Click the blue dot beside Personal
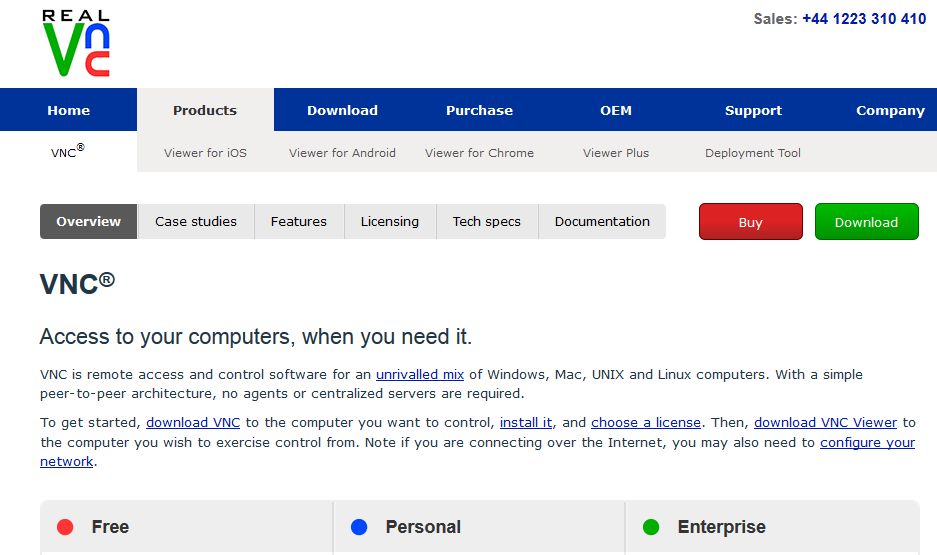Image resolution: width=937 pixels, height=555 pixels. coord(359,527)
